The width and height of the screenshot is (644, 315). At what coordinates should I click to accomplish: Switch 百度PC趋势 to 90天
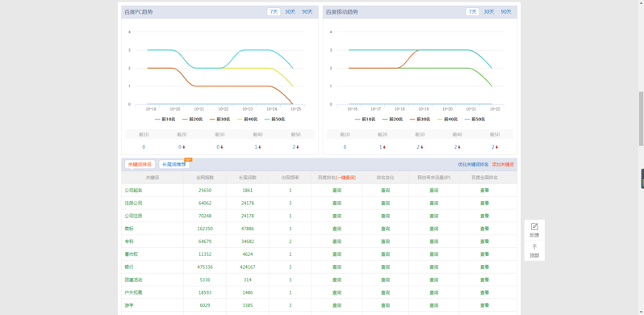coord(307,12)
